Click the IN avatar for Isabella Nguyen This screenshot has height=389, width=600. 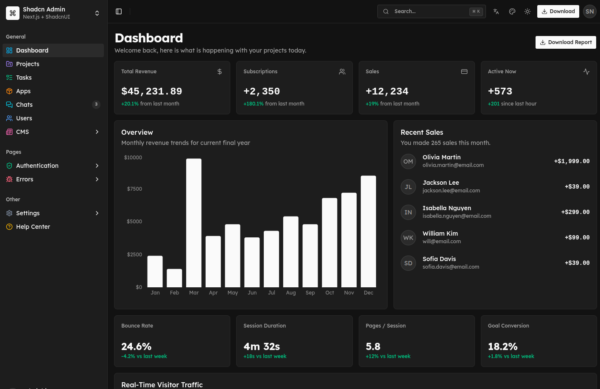[408, 212]
